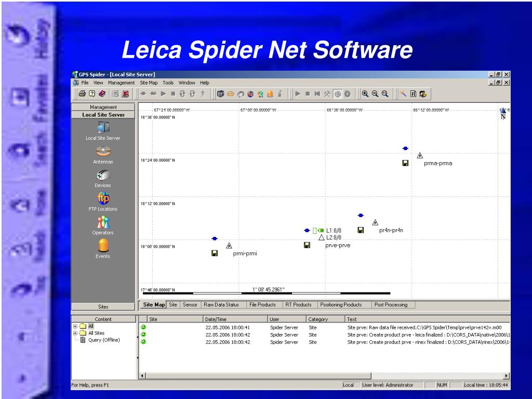Open the Site Map menu
Screen dimensions: 532x399
pos(149,83)
